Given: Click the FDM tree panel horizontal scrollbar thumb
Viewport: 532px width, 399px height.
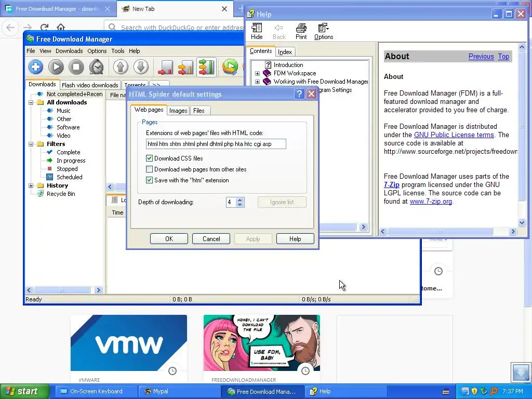Looking at the screenshot, I should point(62,290).
